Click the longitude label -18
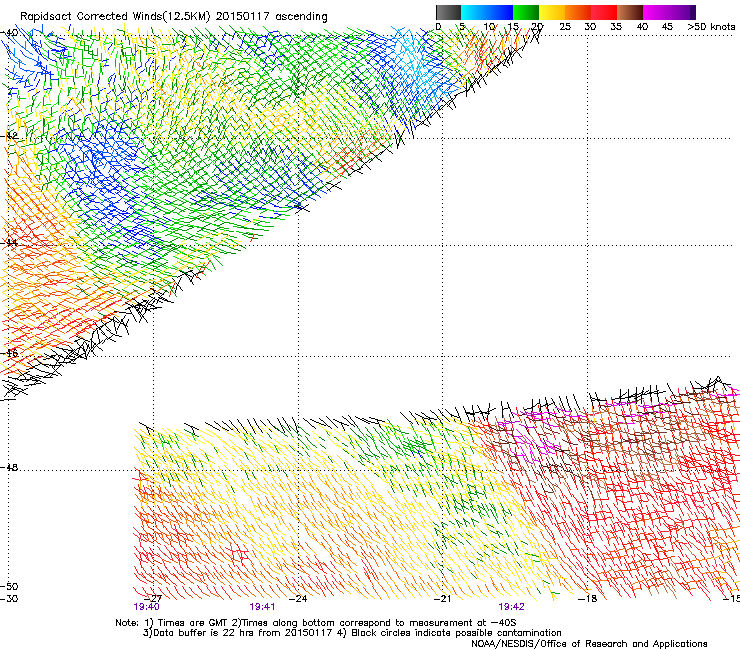The width and height of the screenshot is (740, 650). click(x=588, y=599)
